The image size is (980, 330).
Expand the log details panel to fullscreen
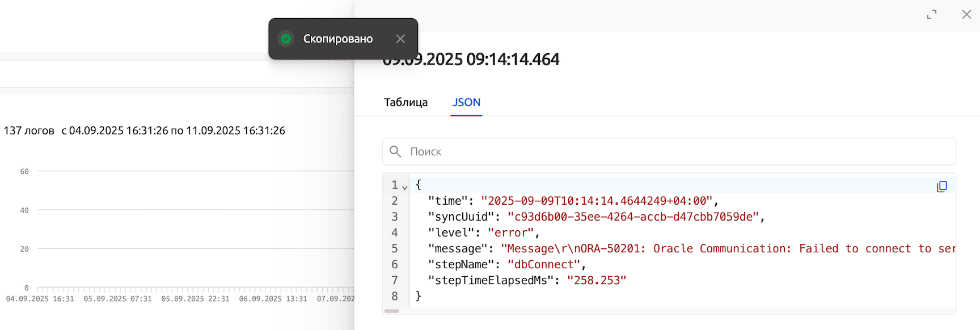click(x=931, y=15)
